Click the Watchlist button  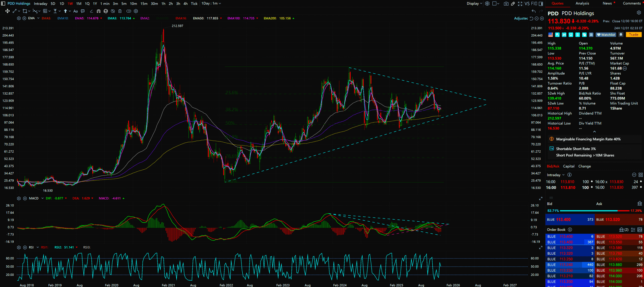[606, 35]
